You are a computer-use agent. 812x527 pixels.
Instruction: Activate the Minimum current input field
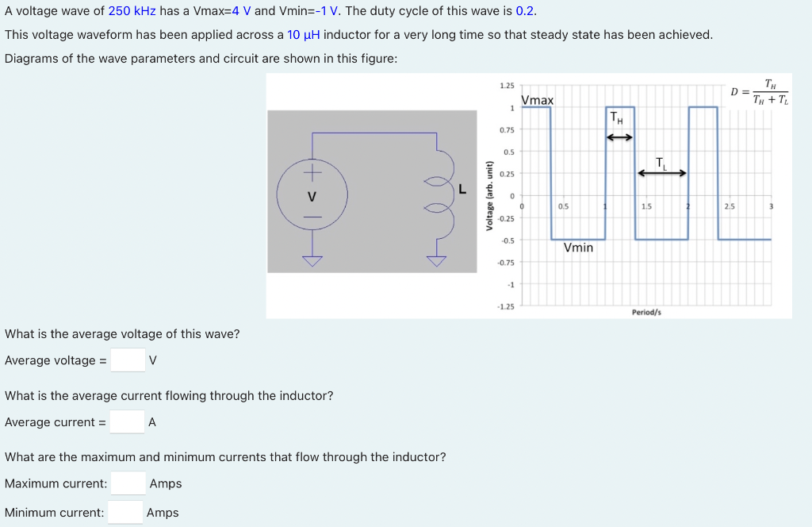tap(126, 512)
